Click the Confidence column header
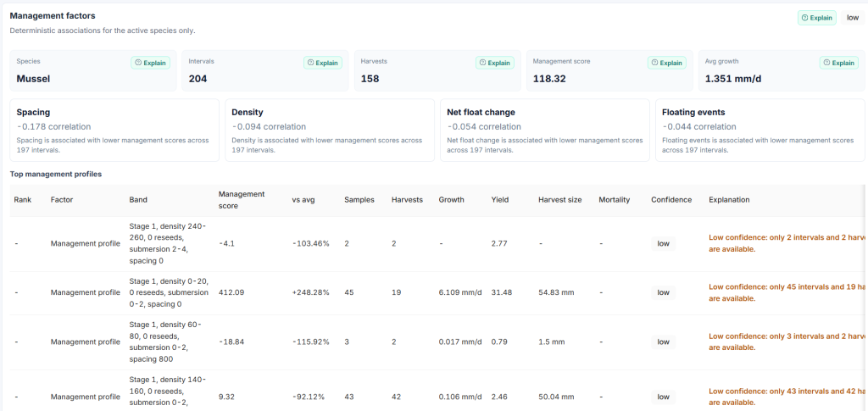 [671, 200]
